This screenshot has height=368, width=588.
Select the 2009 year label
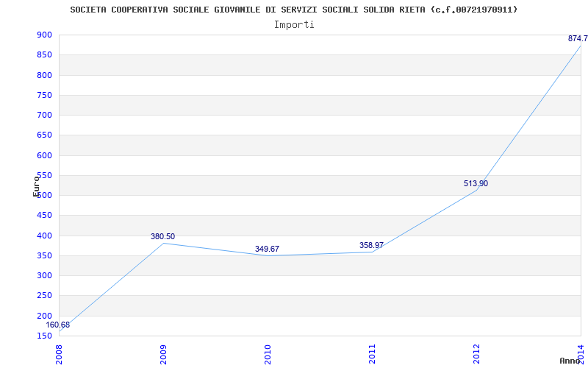(163, 353)
